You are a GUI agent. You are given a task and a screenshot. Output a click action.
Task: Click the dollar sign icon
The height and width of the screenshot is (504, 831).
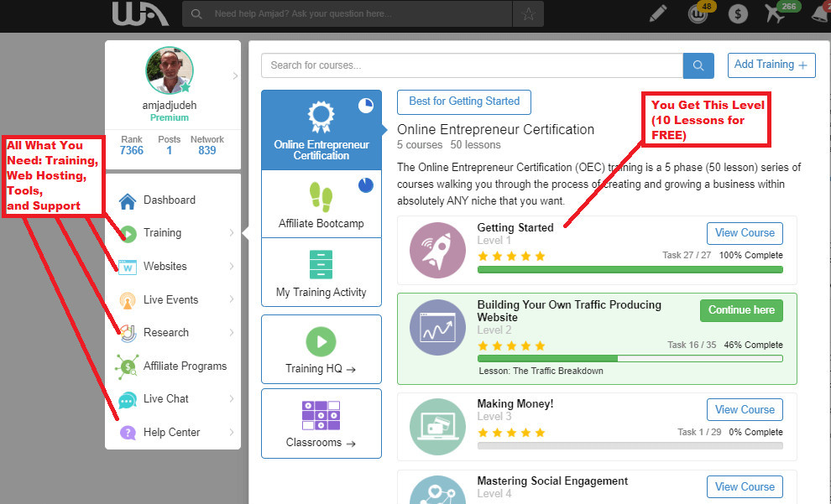tap(738, 13)
